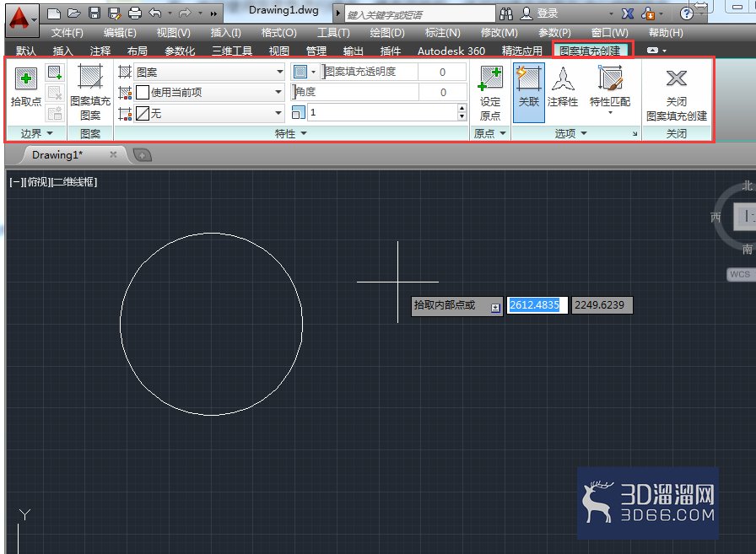
Task: Click the Y coordinate field 2249.6239
Action: tap(602, 305)
